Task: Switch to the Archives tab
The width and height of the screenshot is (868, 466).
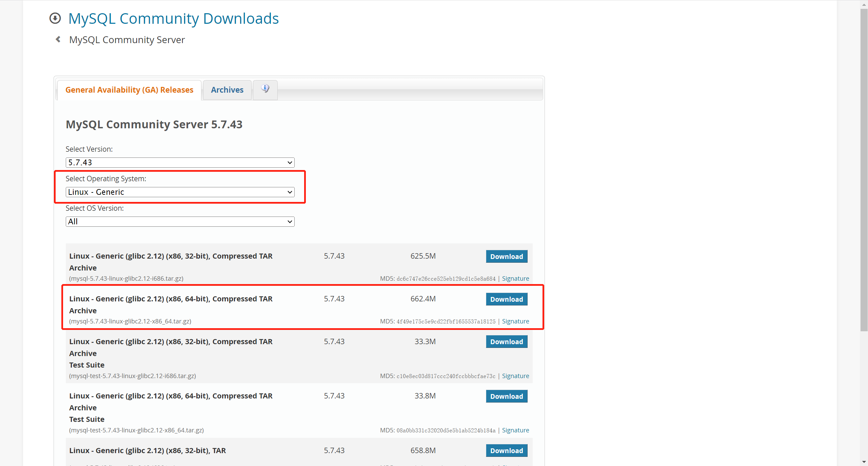Action: pos(227,90)
